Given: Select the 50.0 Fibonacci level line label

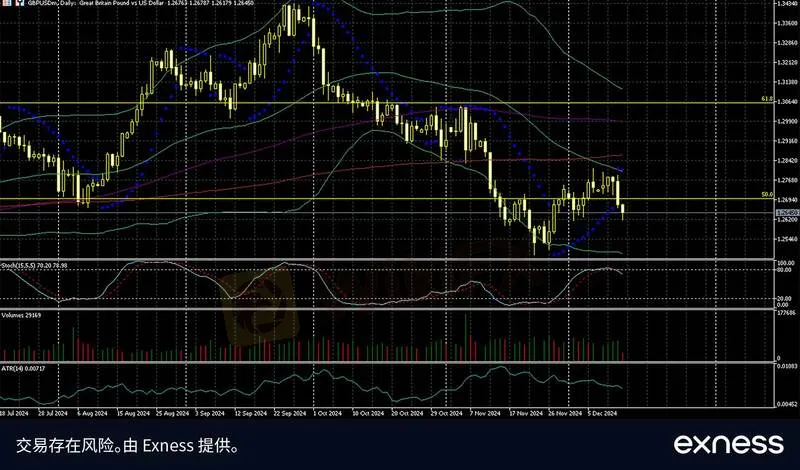Looking at the screenshot, I should (765, 195).
